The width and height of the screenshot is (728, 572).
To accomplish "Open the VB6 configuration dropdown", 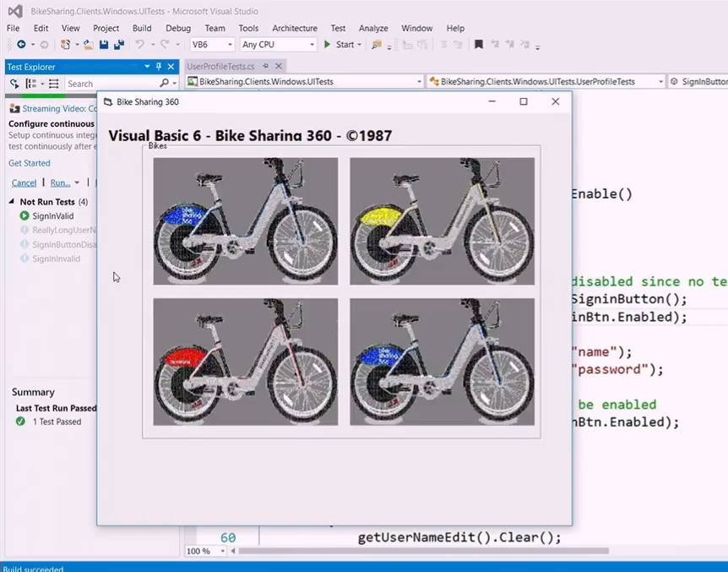I will pyautogui.click(x=211, y=45).
